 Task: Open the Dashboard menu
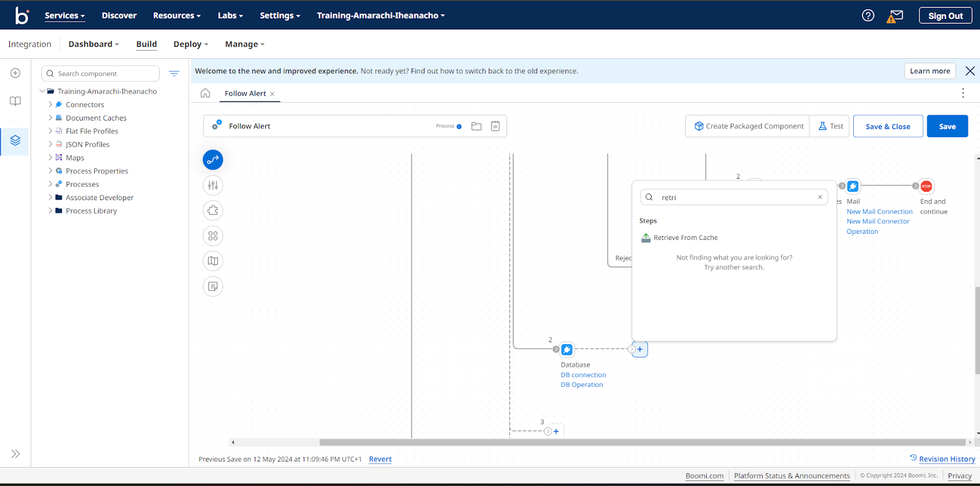coord(94,44)
